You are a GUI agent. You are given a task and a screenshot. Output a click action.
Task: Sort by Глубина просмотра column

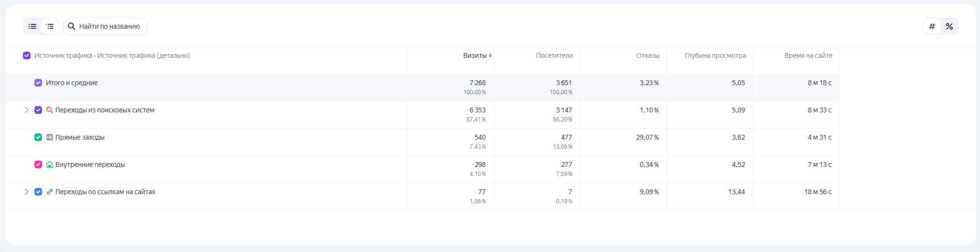click(x=715, y=55)
